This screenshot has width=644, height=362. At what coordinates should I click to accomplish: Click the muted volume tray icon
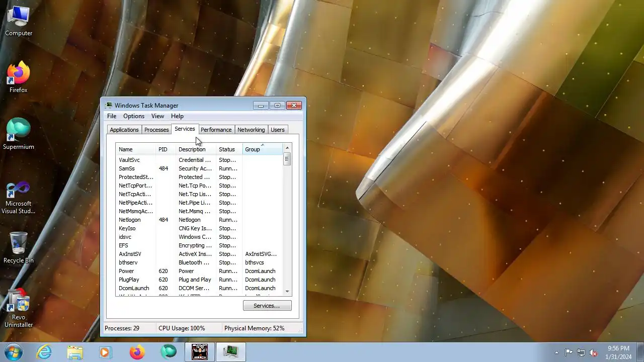[x=593, y=352]
